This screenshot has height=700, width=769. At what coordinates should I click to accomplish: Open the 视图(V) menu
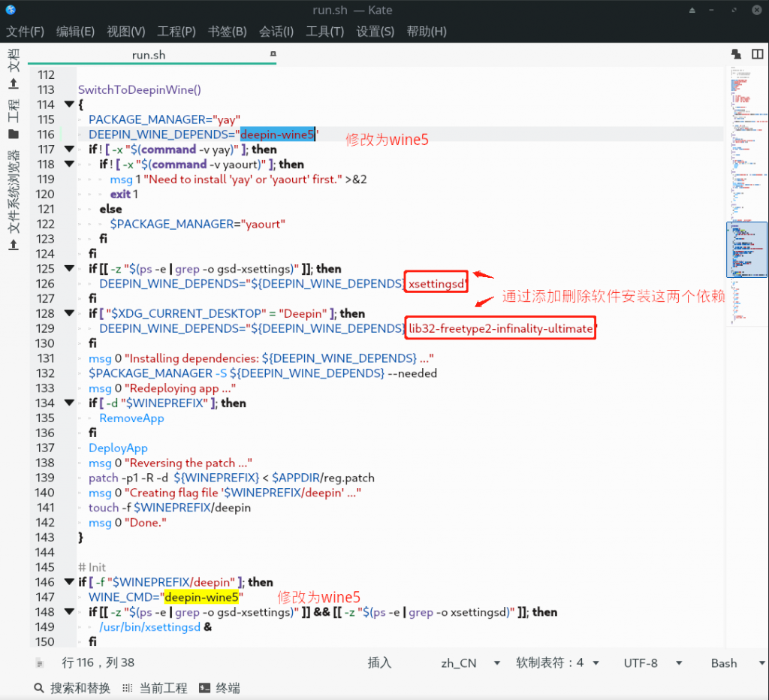click(126, 32)
